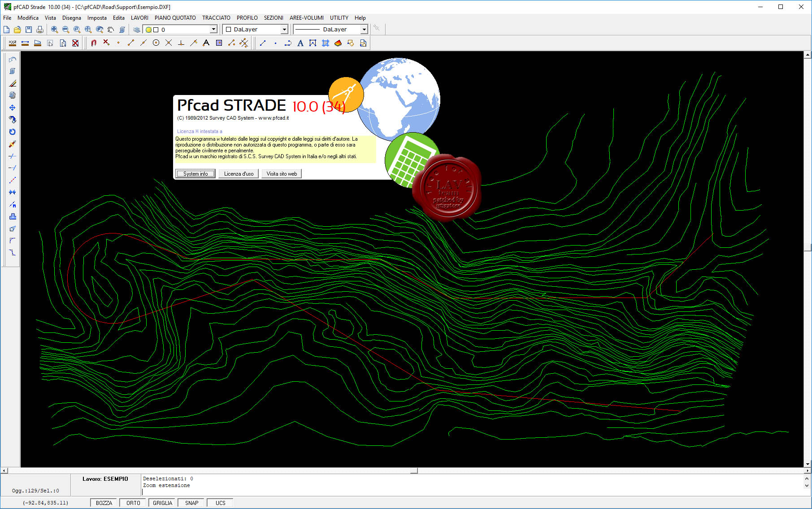
Task: Click the www.pfcad.it text on splash
Action: [x=274, y=118]
